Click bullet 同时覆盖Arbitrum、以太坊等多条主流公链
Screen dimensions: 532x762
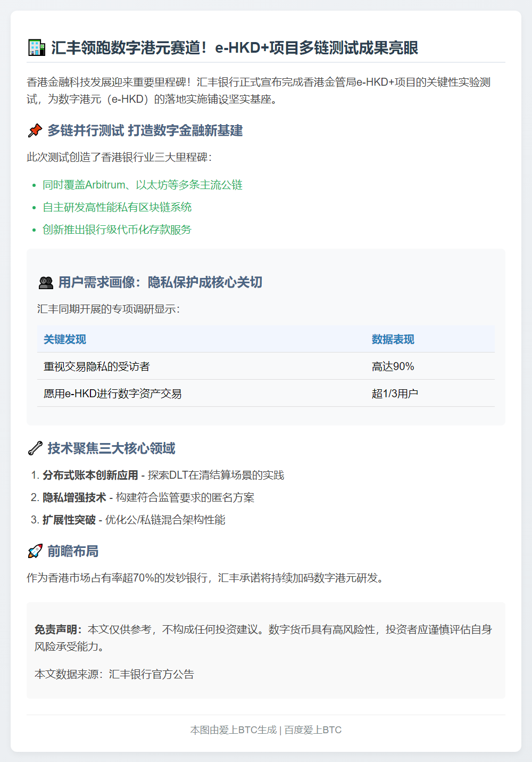point(143,185)
